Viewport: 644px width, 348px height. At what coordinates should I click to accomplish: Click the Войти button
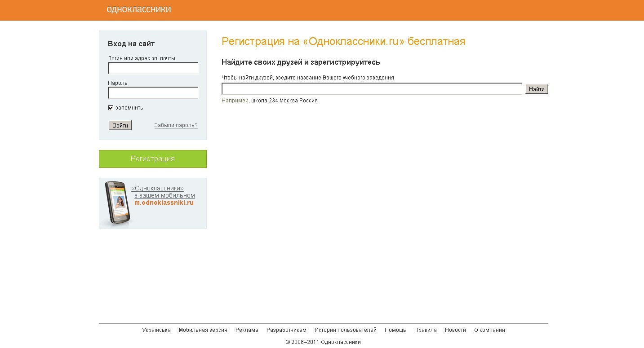click(120, 125)
